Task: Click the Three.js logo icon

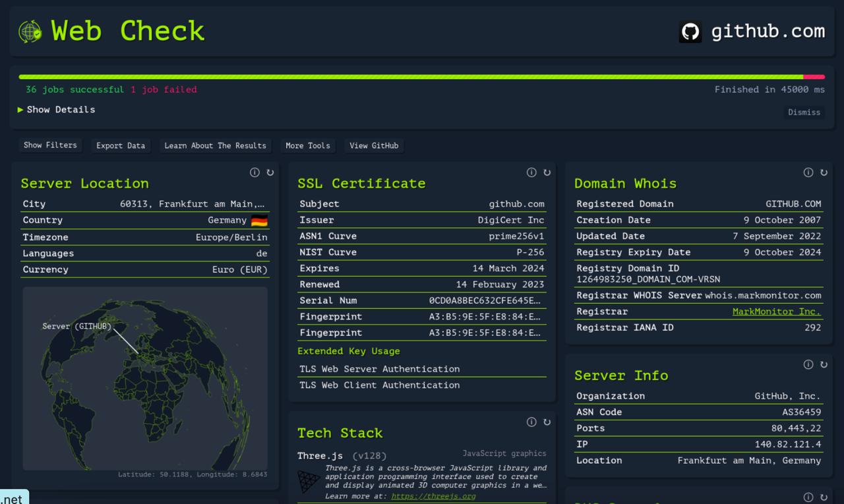Action: point(309,481)
